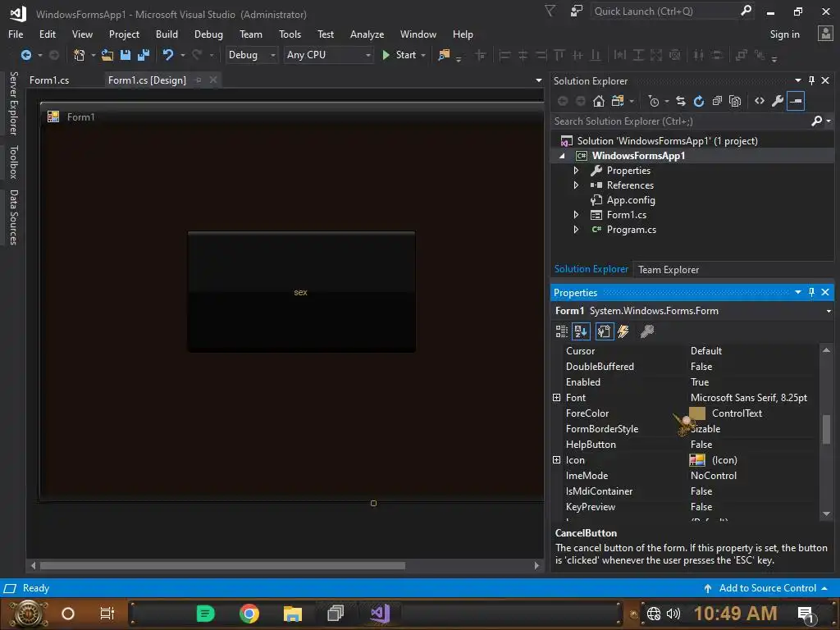
Task: Click the Pending Changes Filter clock icon
Action: pyautogui.click(x=654, y=101)
